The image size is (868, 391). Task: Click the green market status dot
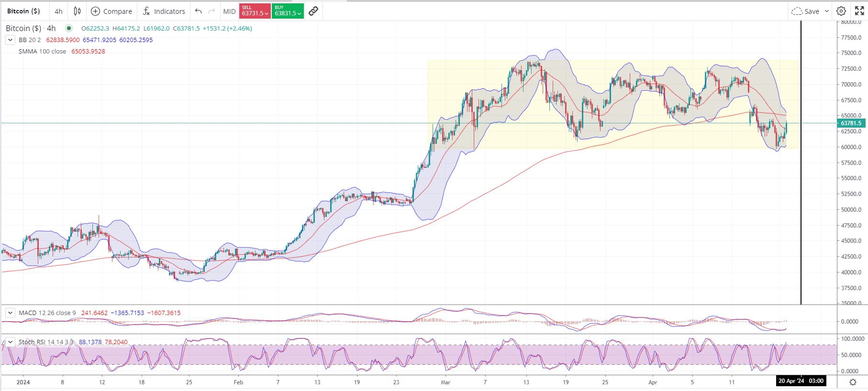(69, 28)
